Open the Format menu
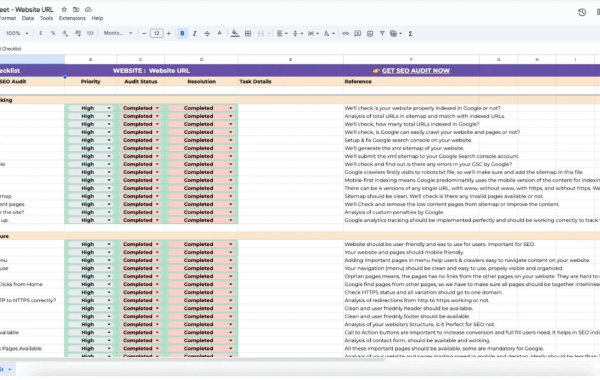 tap(7, 18)
